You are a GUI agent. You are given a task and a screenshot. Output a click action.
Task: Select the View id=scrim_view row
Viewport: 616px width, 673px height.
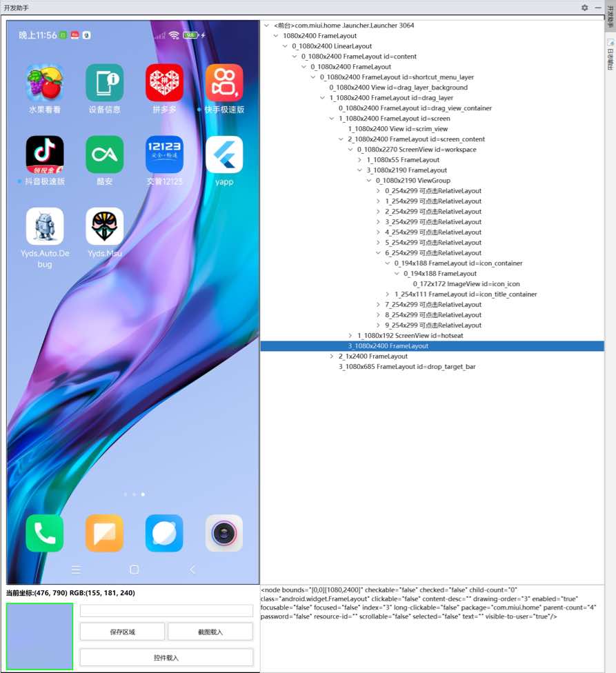point(398,129)
